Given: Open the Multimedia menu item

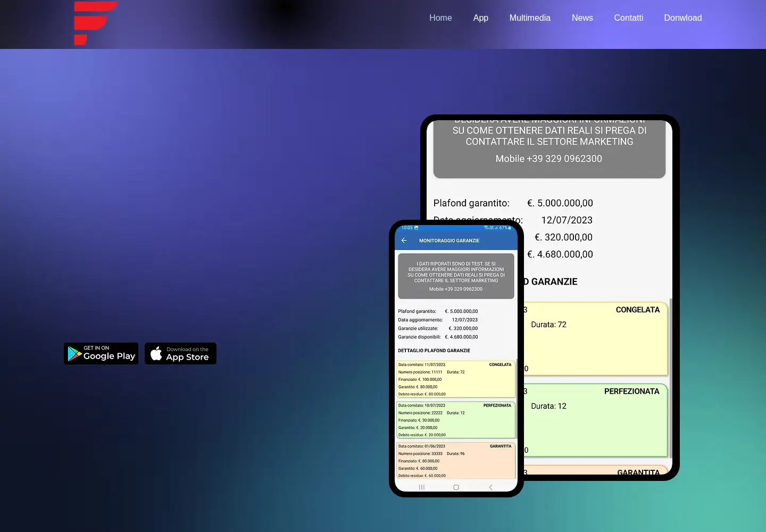Looking at the screenshot, I should [530, 18].
